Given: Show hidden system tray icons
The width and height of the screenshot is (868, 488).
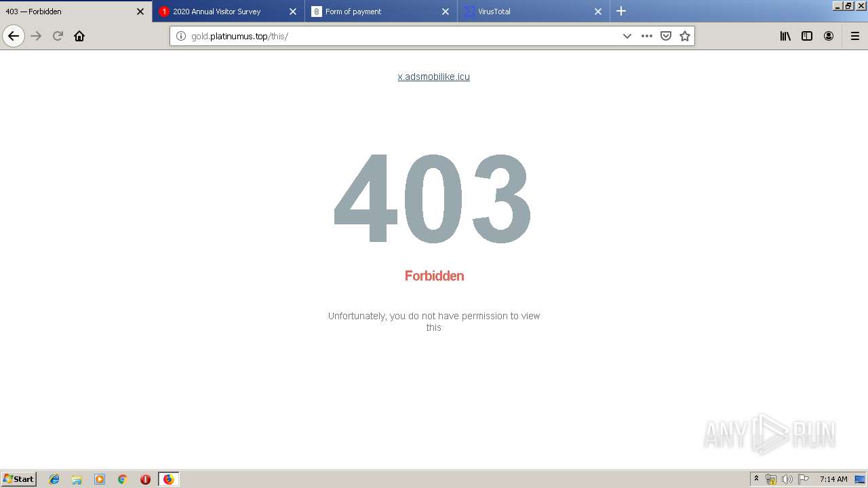Looking at the screenshot, I should click(x=756, y=479).
